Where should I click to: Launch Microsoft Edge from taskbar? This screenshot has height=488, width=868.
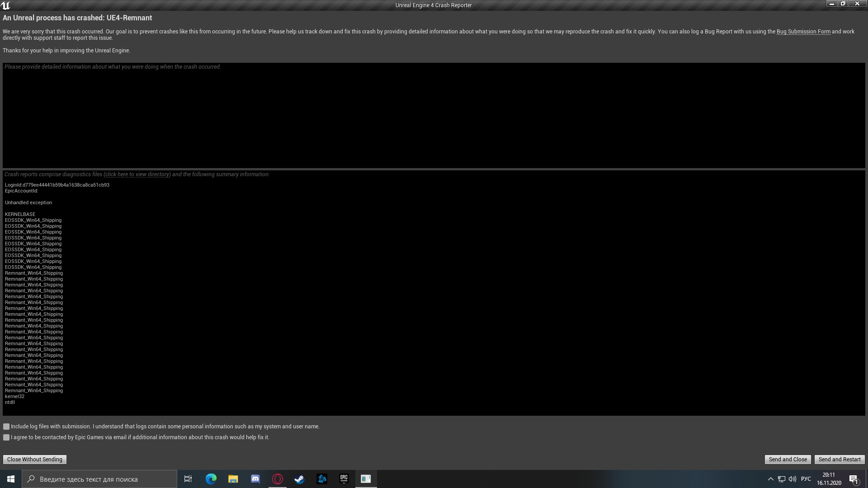click(x=211, y=479)
